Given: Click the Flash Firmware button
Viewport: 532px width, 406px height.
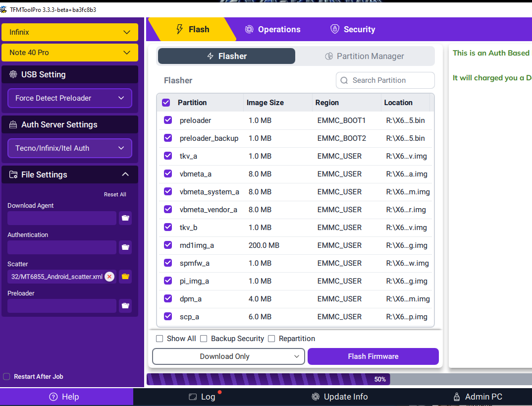Looking at the screenshot, I should (x=373, y=356).
